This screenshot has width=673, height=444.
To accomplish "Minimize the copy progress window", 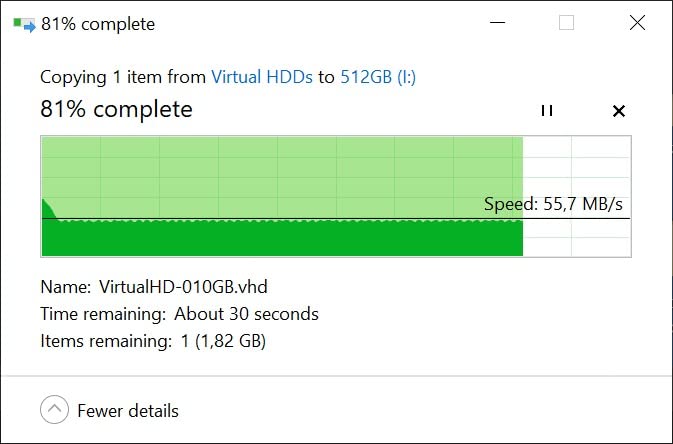I will point(495,24).
